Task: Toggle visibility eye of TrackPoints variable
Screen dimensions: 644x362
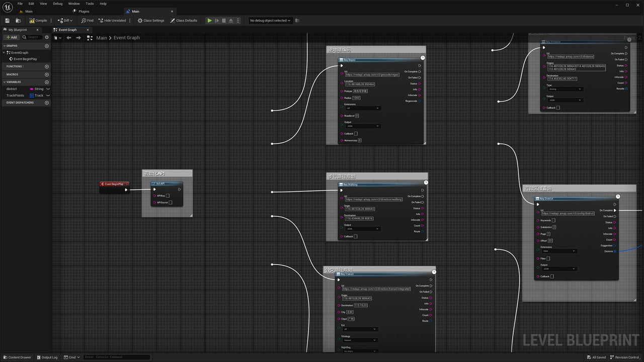Action: pos(48,95)
